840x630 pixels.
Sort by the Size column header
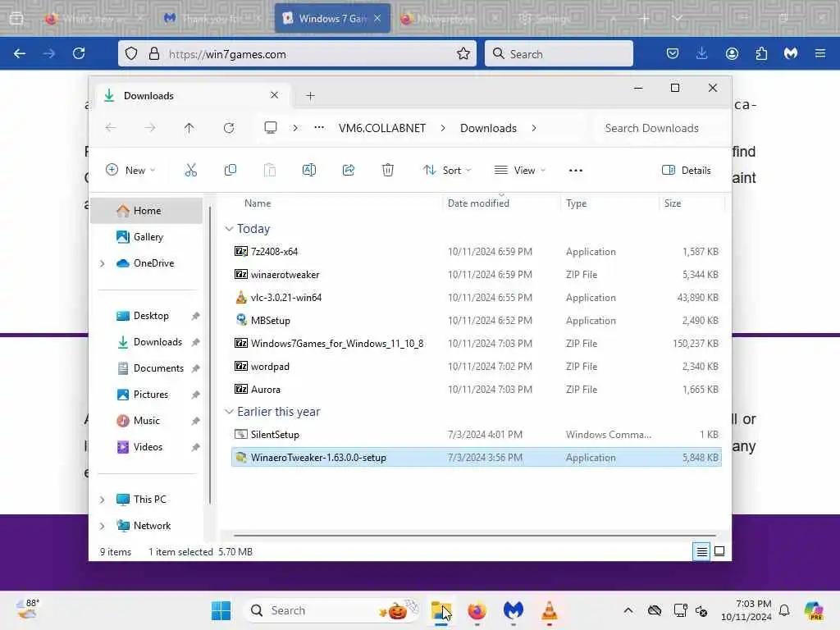coord(673,203)
